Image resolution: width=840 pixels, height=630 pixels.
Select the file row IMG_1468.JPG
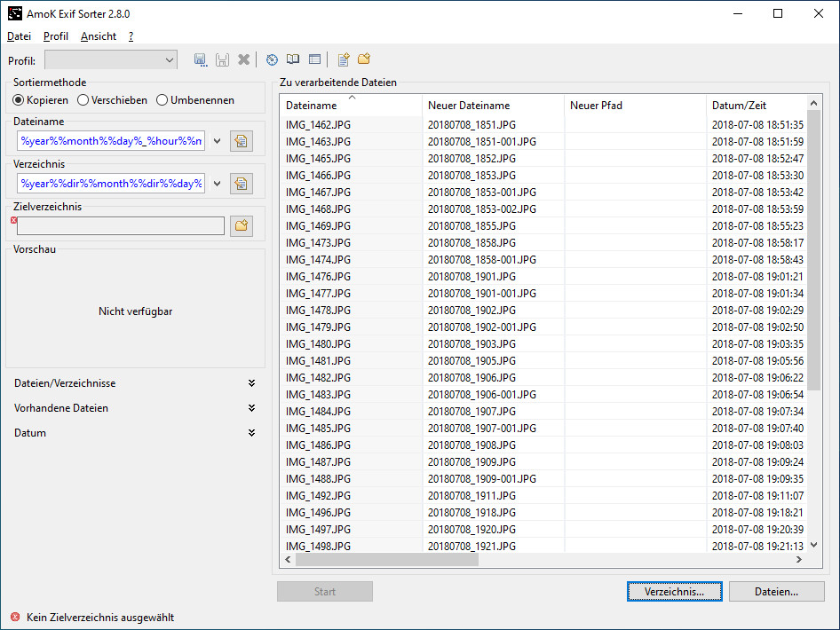coord(543,209)
